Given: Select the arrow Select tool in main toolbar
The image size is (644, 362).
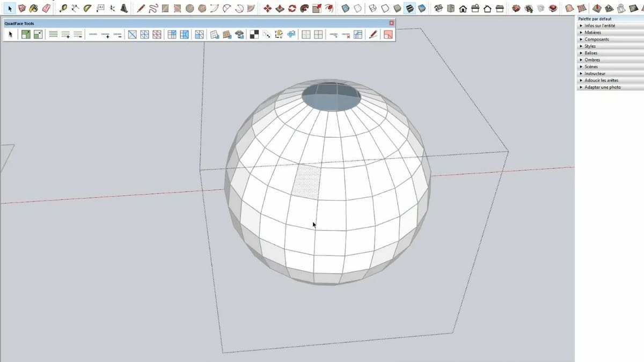Looking at the screenshot, I should pyautogui.click(x=10, y=9).
